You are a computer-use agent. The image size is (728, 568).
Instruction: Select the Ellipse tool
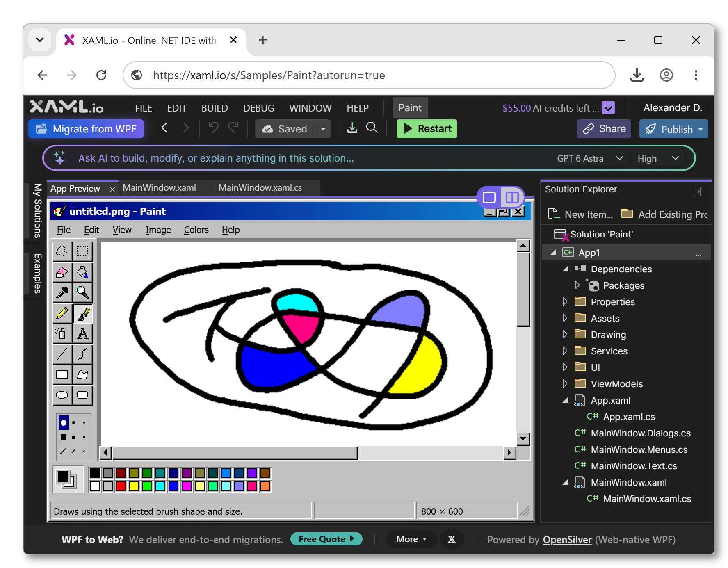[62, 395]
